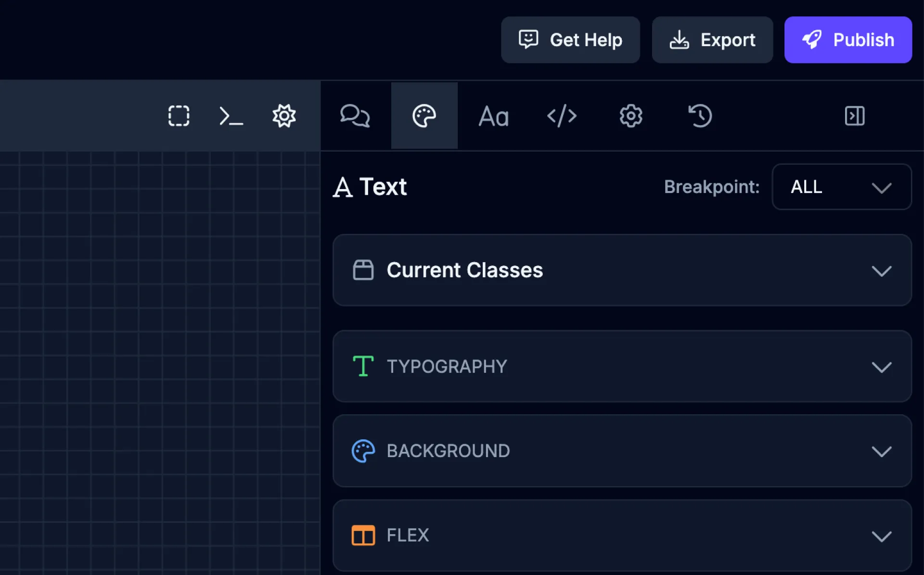Expand the FLEX section
924x575 pixels.
[x=622, y=536]
